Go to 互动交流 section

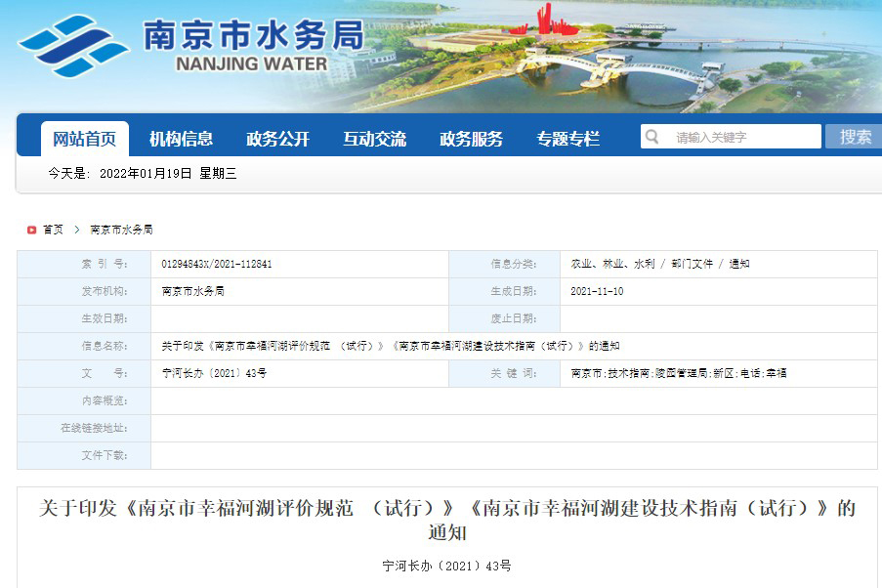click(x=374, y=139)
